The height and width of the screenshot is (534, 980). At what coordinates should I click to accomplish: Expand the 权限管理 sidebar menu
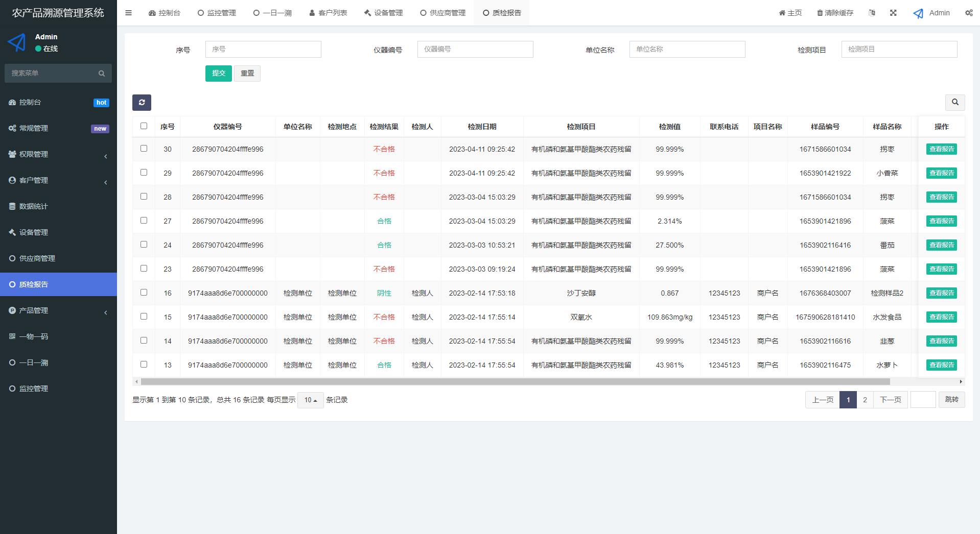58,154
